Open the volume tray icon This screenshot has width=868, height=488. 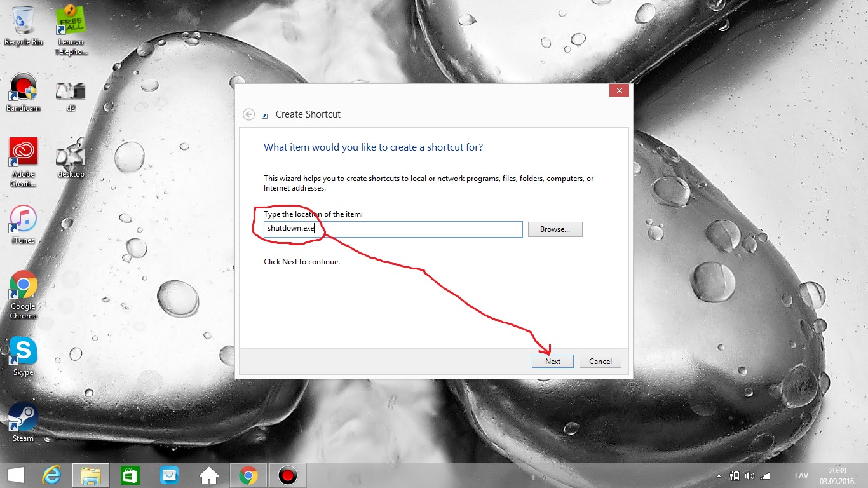point(750,475)
